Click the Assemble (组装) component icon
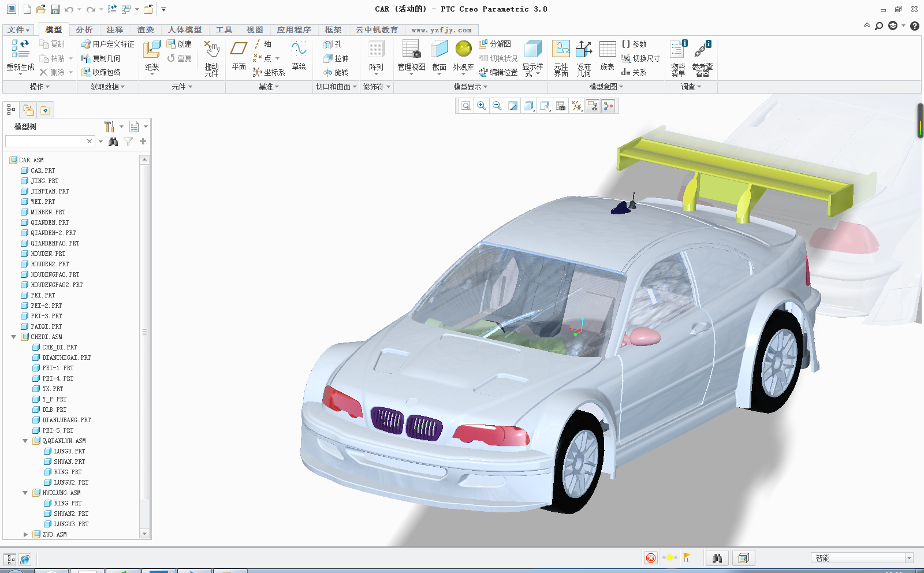Image resolution: width=924 pixels, height=573 pixels. 152,50
